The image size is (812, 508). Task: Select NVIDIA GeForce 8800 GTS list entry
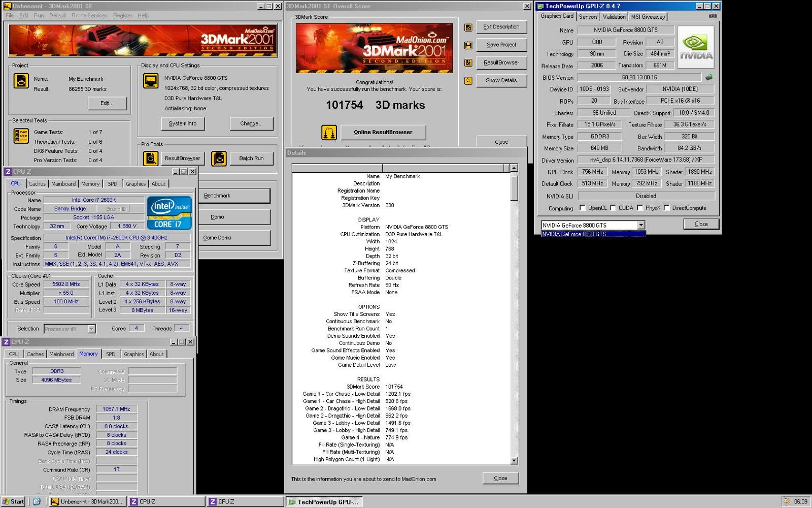pos(593,234)
